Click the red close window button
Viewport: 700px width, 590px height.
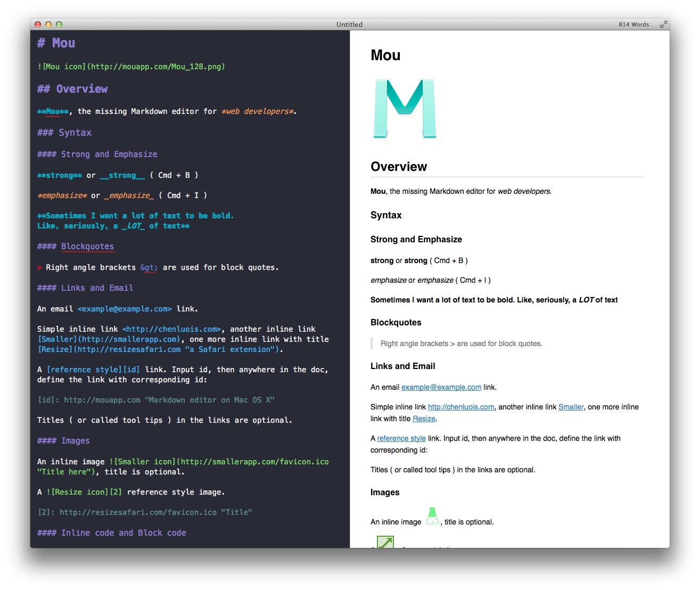click(x=38, y=24)
